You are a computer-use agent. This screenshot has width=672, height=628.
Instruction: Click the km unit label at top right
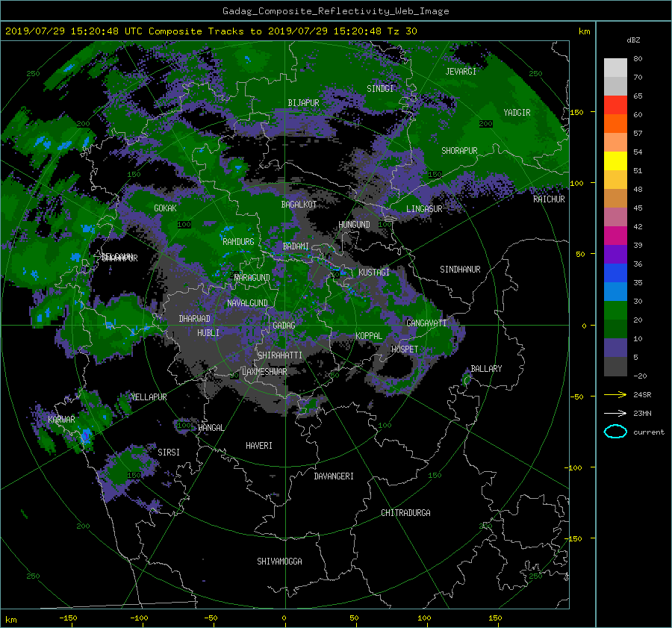[584, 31]
